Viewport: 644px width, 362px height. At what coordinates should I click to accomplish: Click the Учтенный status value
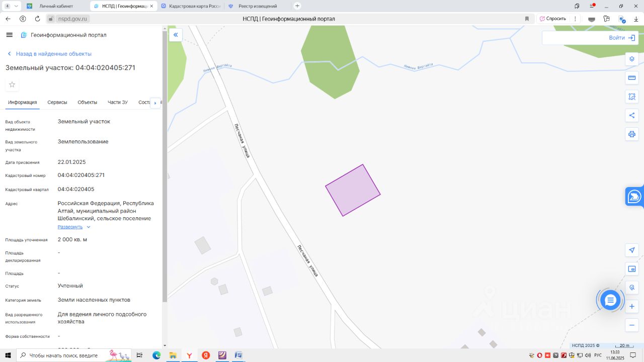click(x=70, y=286)
